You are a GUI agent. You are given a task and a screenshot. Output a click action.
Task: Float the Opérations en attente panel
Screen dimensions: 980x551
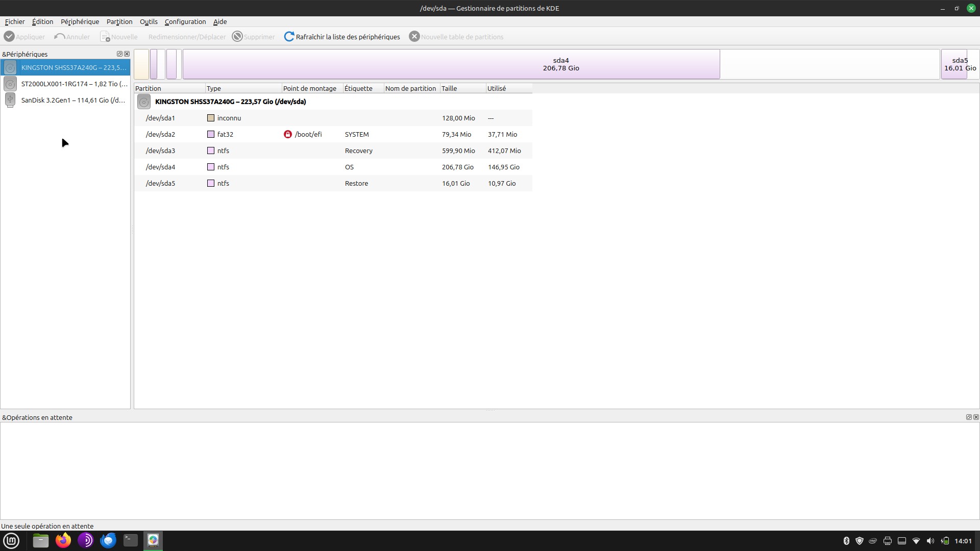click(x=968, y=417)
